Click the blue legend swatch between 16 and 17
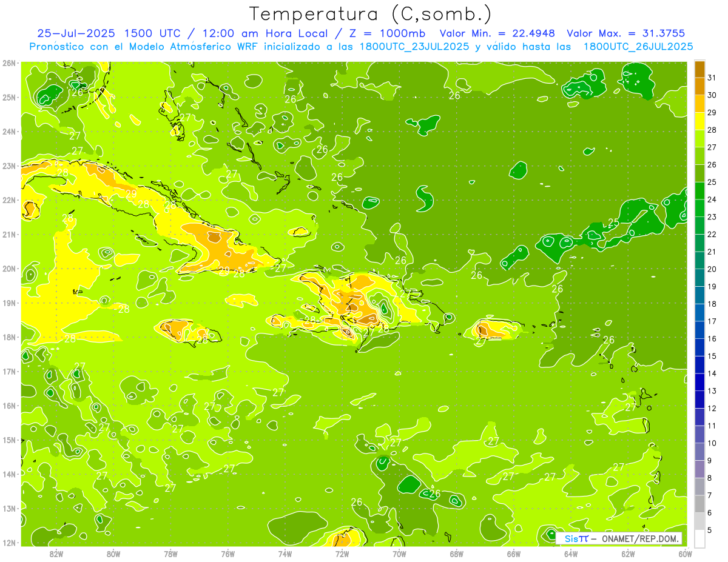The width and height of the screenshot is (728, 562). pos(699,330)
